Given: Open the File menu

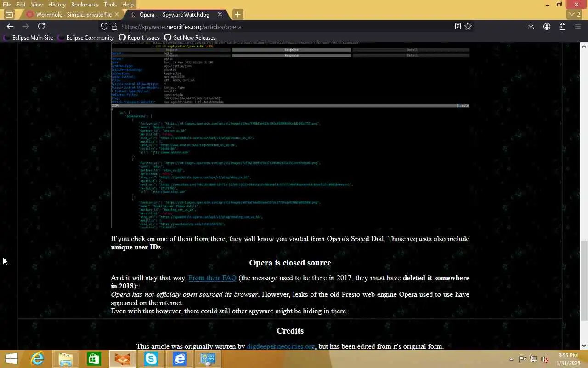Looking at the screenshot, I should pyautogui.click(x=7, y=5).
